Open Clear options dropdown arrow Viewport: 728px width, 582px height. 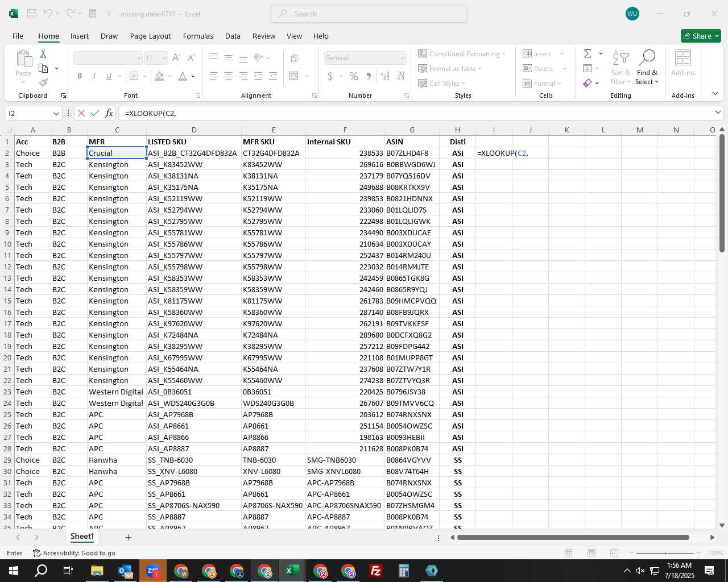(597, 83)
